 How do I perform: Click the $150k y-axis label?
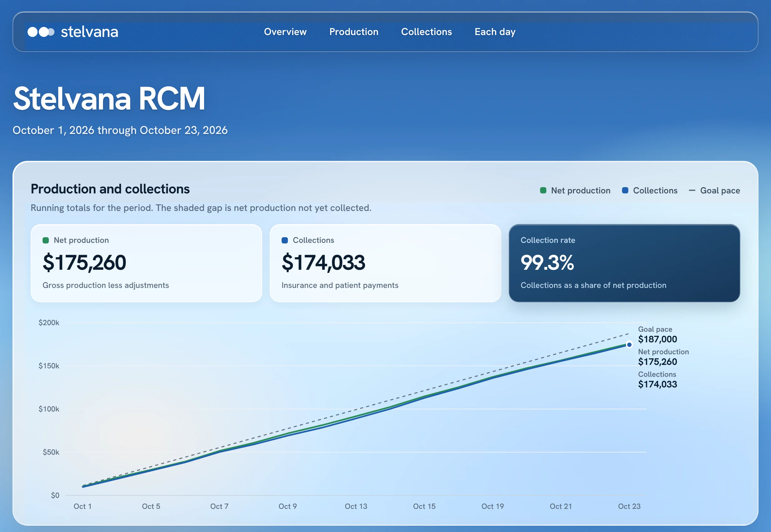click(x=49, y=366)
